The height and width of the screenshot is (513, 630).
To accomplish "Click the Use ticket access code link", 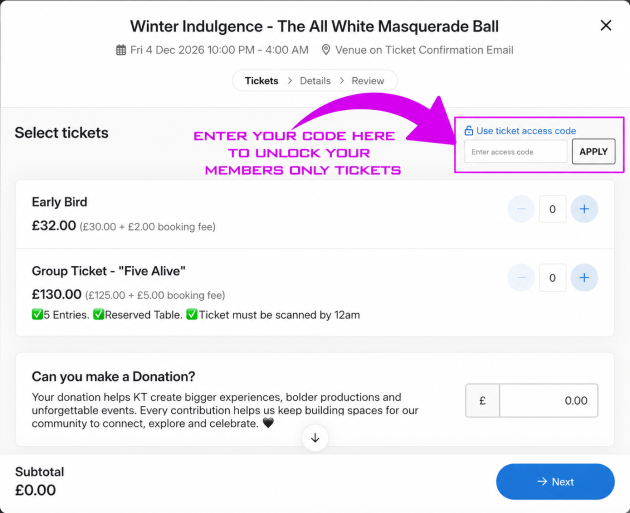I will (526, 131).
